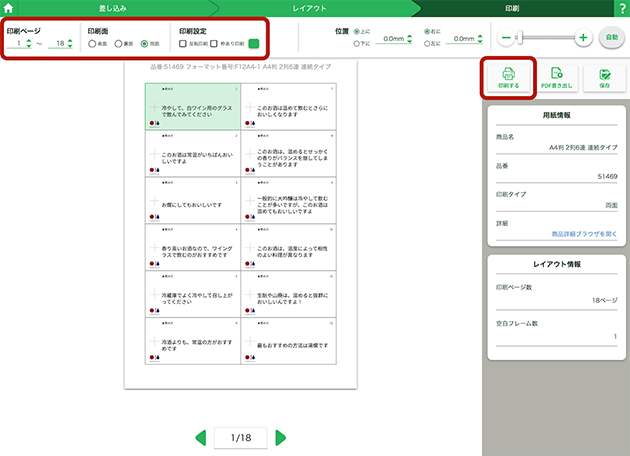Click the 保存 save icon
The height and width of the screenshot is (456, 630).
coord(604,78)
